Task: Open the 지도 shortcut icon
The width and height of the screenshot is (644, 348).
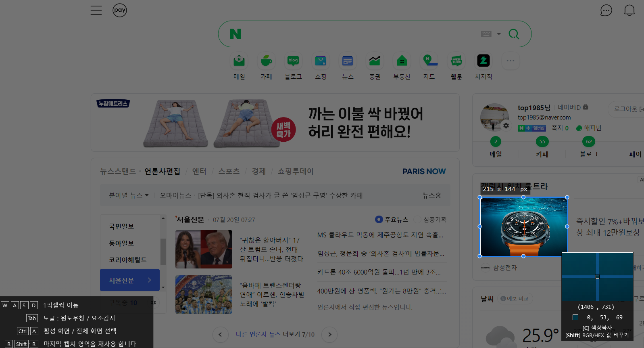Action: pyautogui.click(x=429, y=61)
